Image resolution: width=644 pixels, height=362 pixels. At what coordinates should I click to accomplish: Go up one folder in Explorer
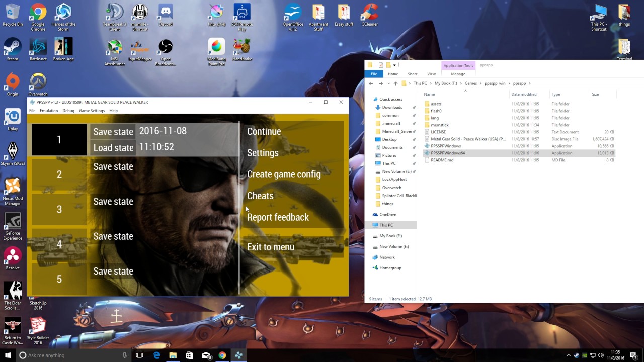[x=395, y=83]
